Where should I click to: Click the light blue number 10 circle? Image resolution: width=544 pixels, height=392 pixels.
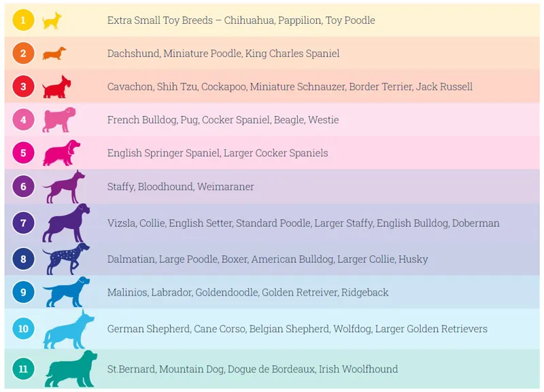tap(23, 329)
